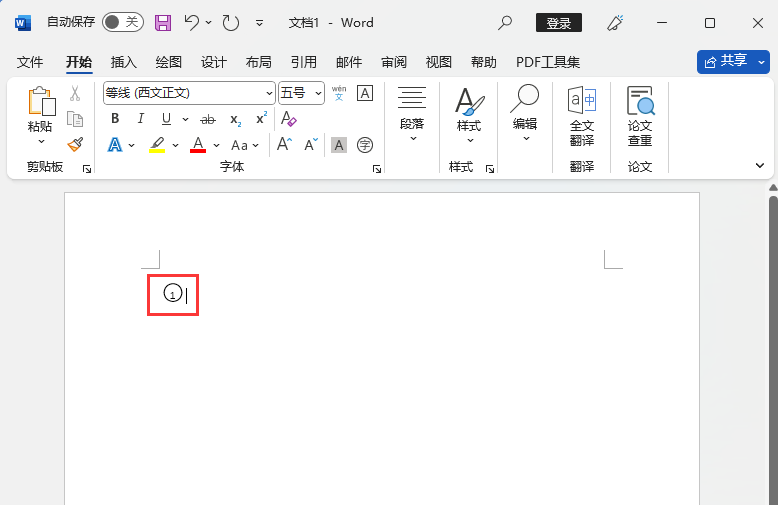Redo the last action
Image resolution: width=778 pixels, height=505 pixels.
click(231, 23)
